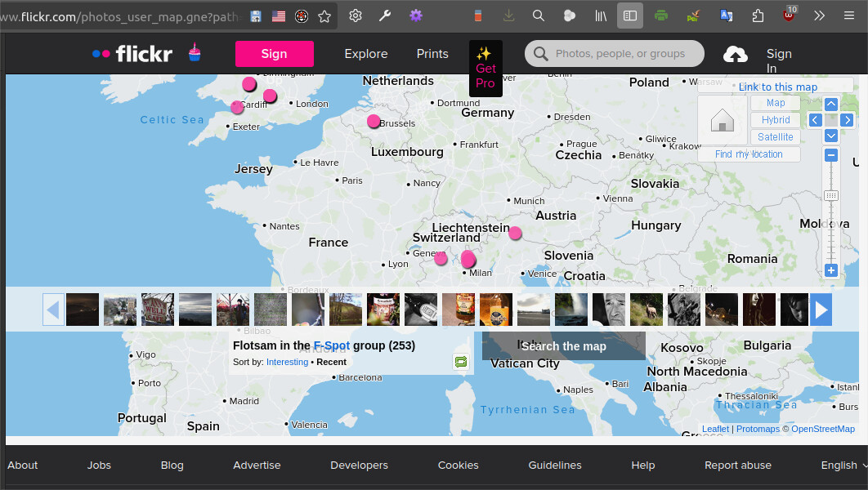
Task: Click the Photos, people, or groups search field
Action: pyautogui.click(x=620, y=54)
